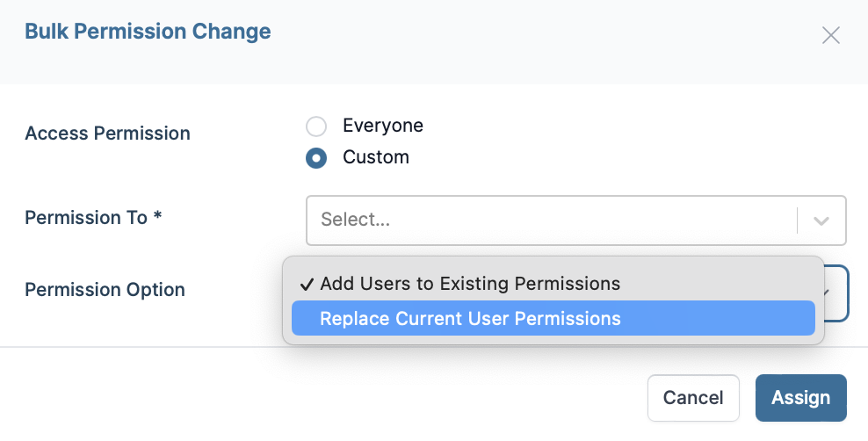Click the Bulk Permission Change title
868x441 pixels.
[x=148, y=33]
